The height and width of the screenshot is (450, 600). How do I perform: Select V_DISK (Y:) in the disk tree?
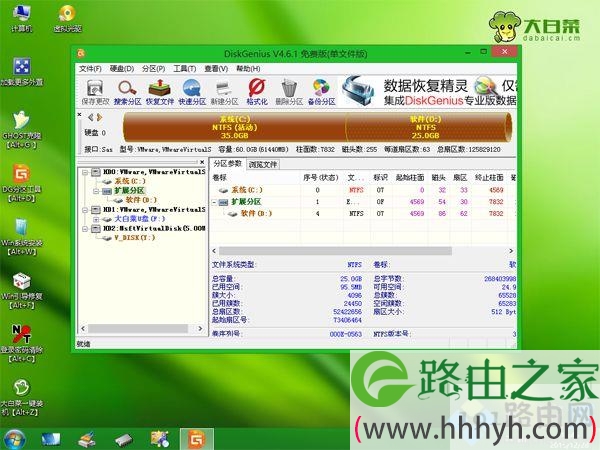(x=135, y=238)
